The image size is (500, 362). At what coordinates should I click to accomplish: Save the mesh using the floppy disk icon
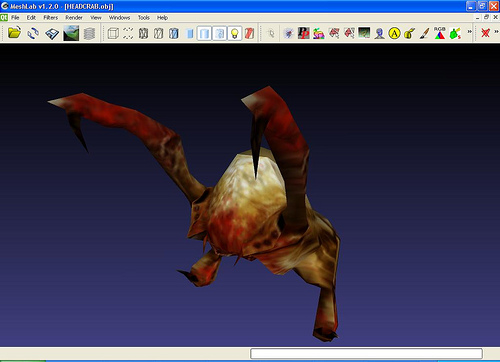52,33
